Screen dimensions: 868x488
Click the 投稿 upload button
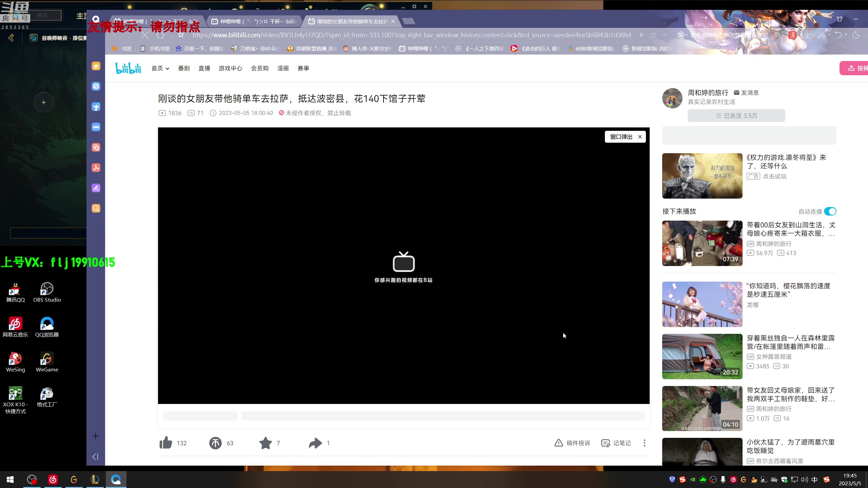coord(854,68)
